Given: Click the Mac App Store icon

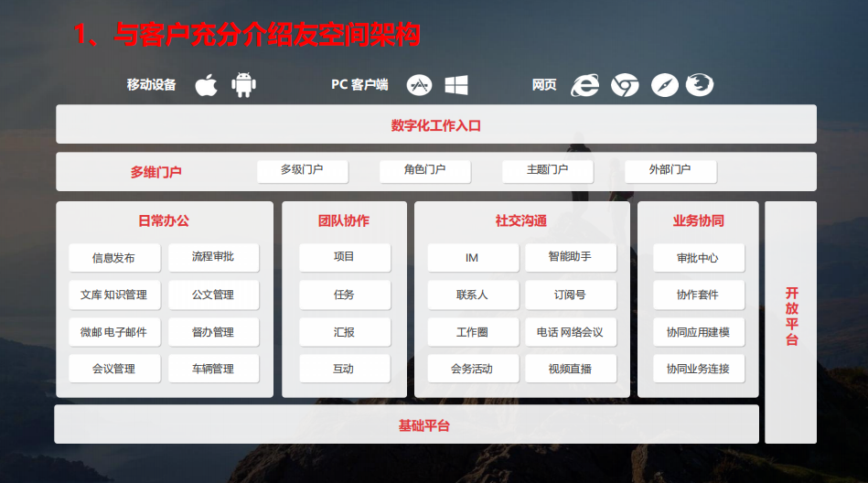Looking at the screenshot, I should click(419, 85).
